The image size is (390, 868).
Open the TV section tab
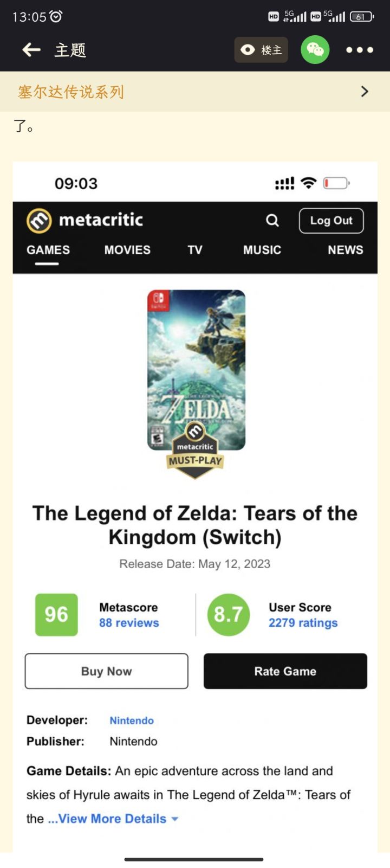pos(195,250)
